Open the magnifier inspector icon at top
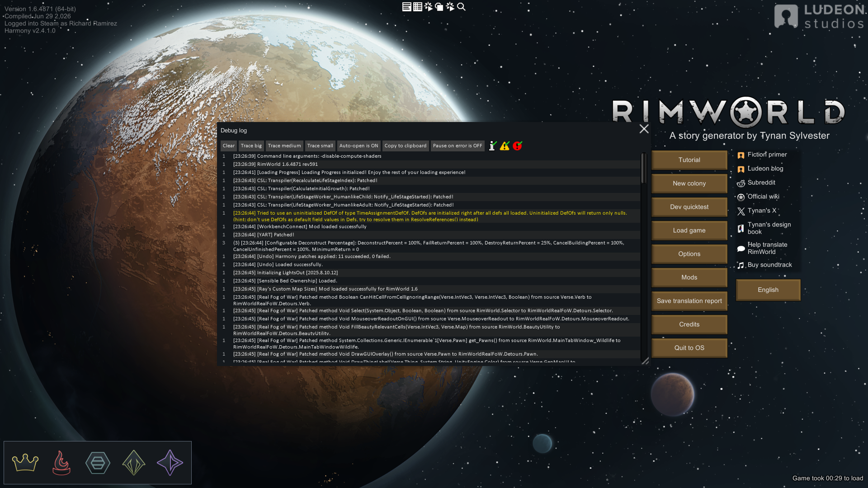The image size is (868, 488). click(x=461, y=7)
